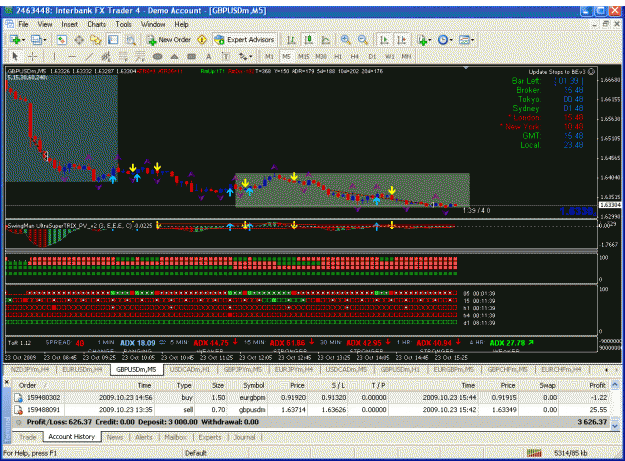Select the Equidistant Channel tool
Image resolution: width=625 pixels, height=461 pixels.
click(106, 57)
